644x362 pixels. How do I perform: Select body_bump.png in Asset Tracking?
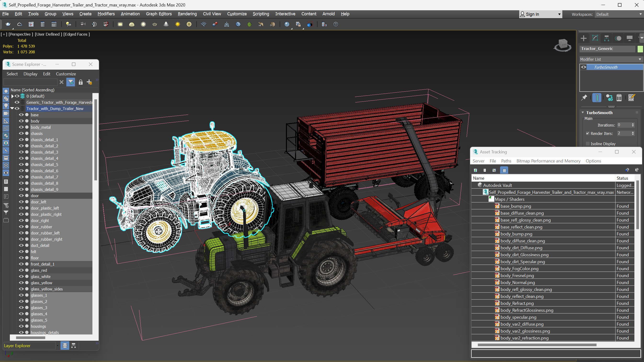click(516, 234)
